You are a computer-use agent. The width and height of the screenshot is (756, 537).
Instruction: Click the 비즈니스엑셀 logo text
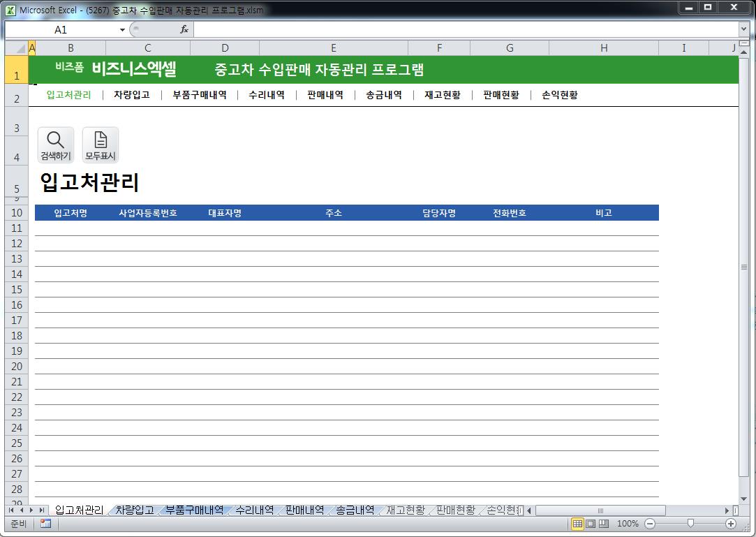(134, 69)
